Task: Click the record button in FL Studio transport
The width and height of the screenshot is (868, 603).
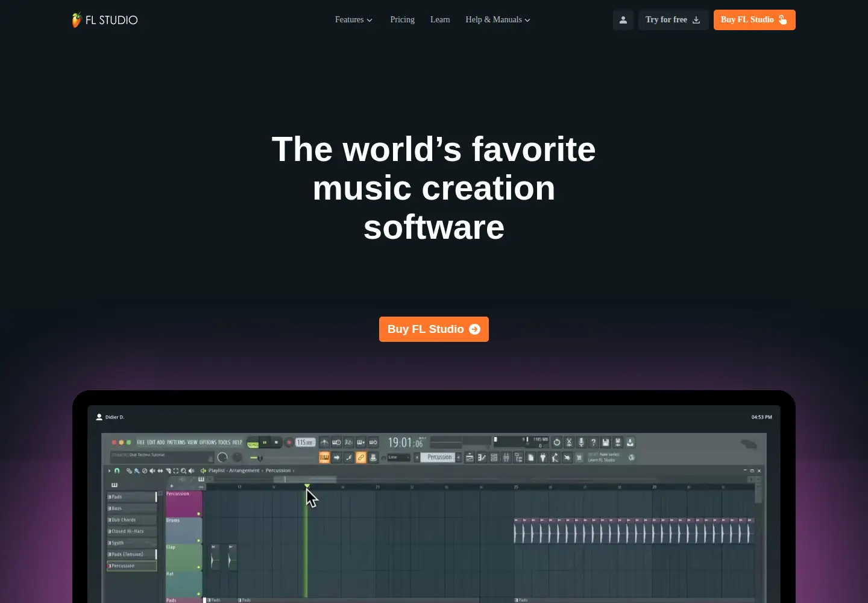Action: click(289, 442)
